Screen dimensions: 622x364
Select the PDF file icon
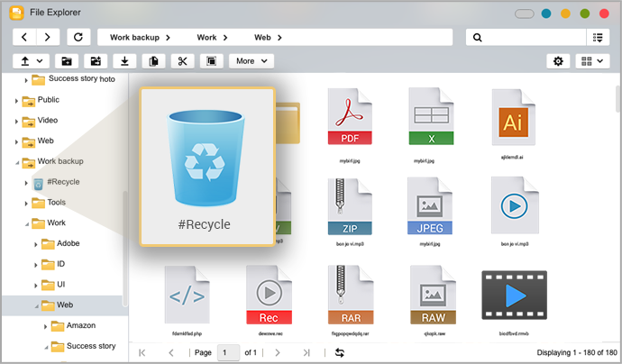click(x=350, y=116)
